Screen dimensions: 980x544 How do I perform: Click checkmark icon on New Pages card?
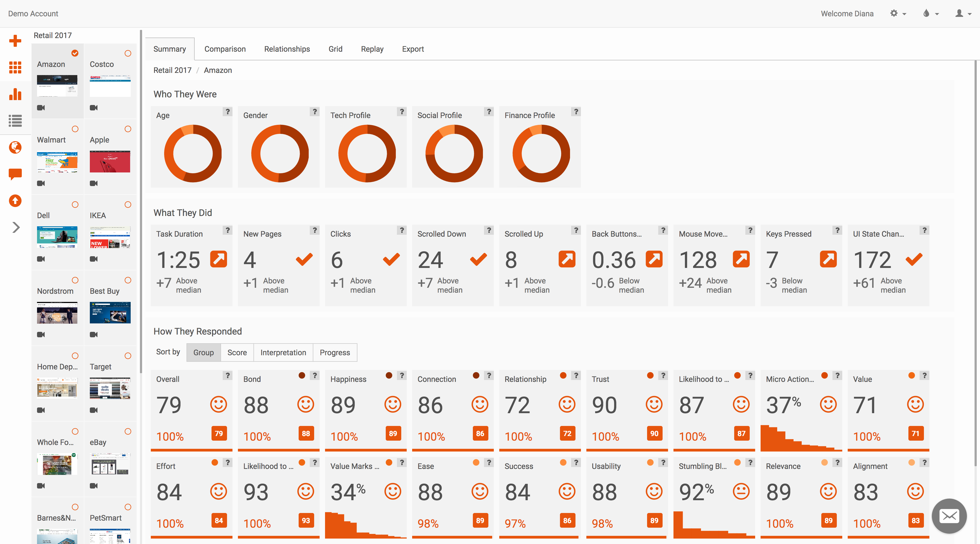304,259
